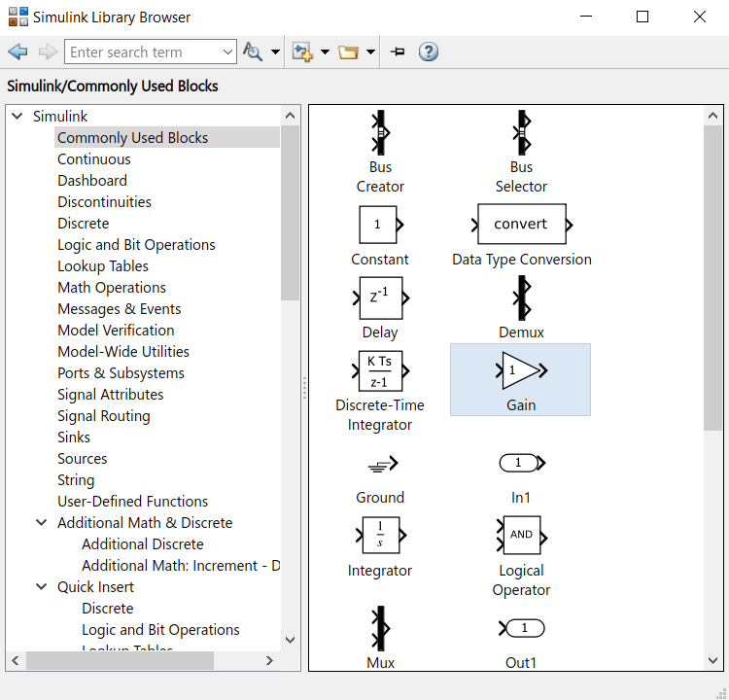Viewport: 729px width, 700px height.
Task: Open the Math Operations library
Action: coord(112,287)
